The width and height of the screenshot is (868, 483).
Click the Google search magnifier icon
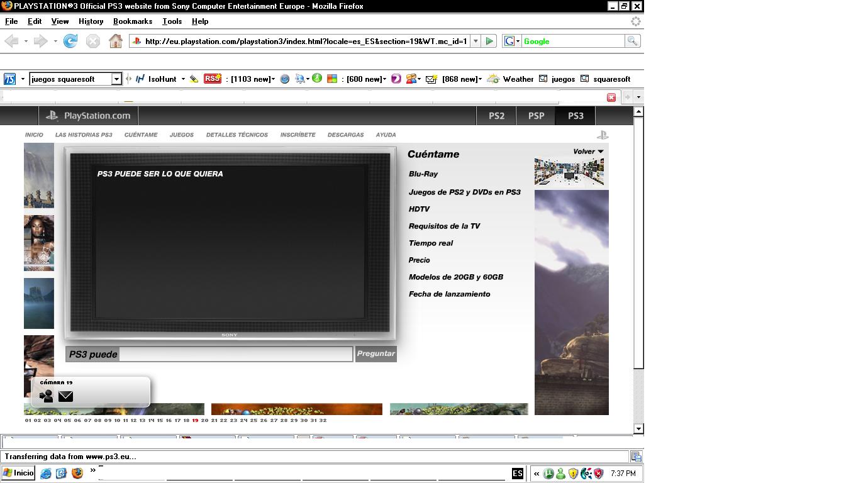[632, 41]
